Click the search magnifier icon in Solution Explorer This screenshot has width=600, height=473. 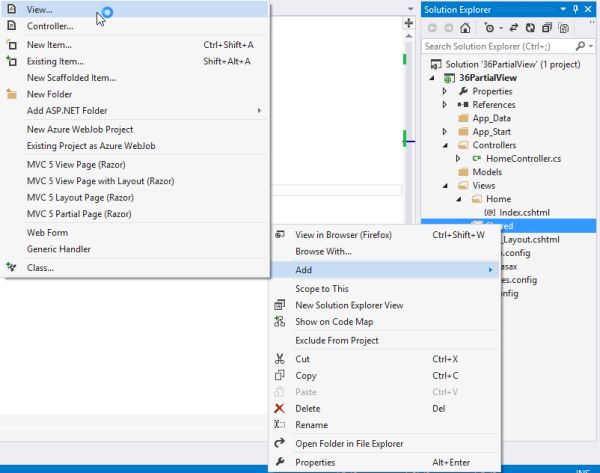point(580,46)
